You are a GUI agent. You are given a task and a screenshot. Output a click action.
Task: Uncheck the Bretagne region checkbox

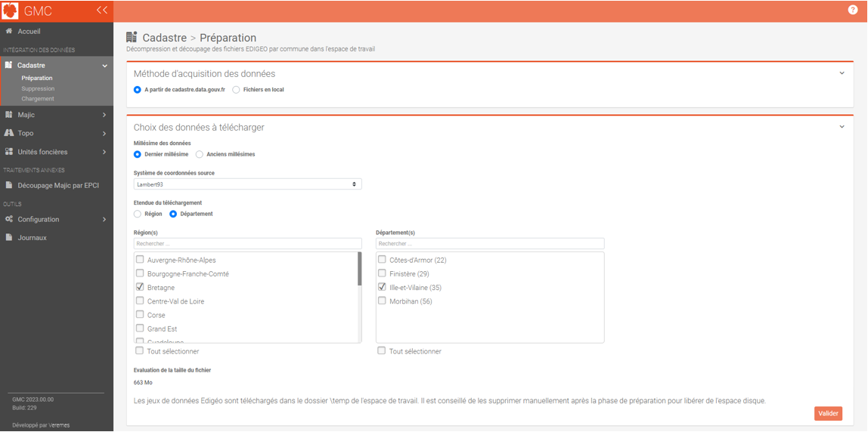pyautogui.click(x=140, y=287)
